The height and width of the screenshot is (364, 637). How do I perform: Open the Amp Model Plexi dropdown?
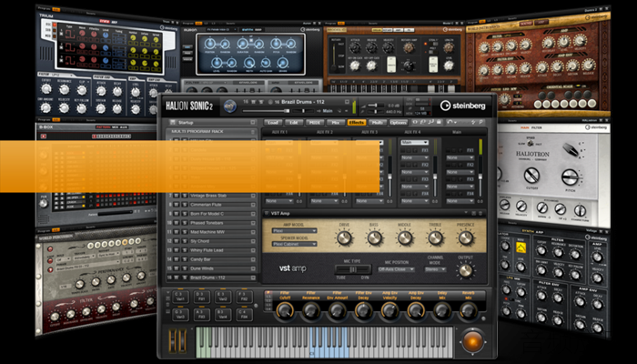coord(294,231)
